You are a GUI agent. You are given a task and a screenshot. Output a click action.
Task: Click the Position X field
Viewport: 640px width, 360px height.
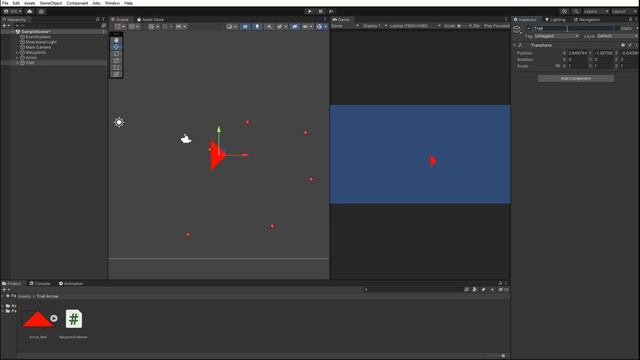point(578,53)
